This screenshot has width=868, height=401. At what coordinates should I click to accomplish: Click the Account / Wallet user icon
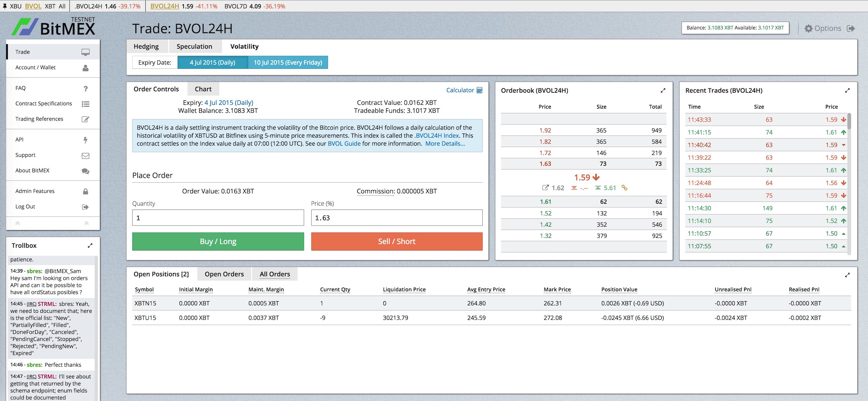85,67
